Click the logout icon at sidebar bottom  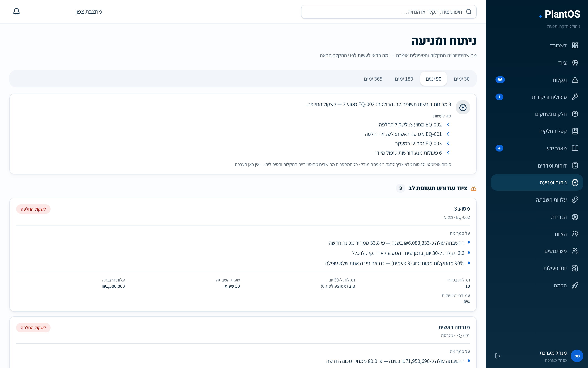(x=498, y=356)
